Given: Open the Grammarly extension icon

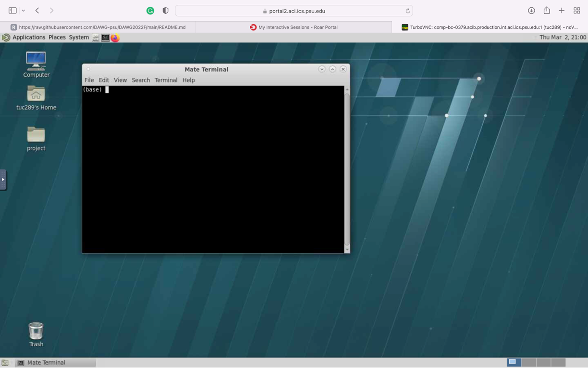Looking at the screenshot, I should (150, 11).
